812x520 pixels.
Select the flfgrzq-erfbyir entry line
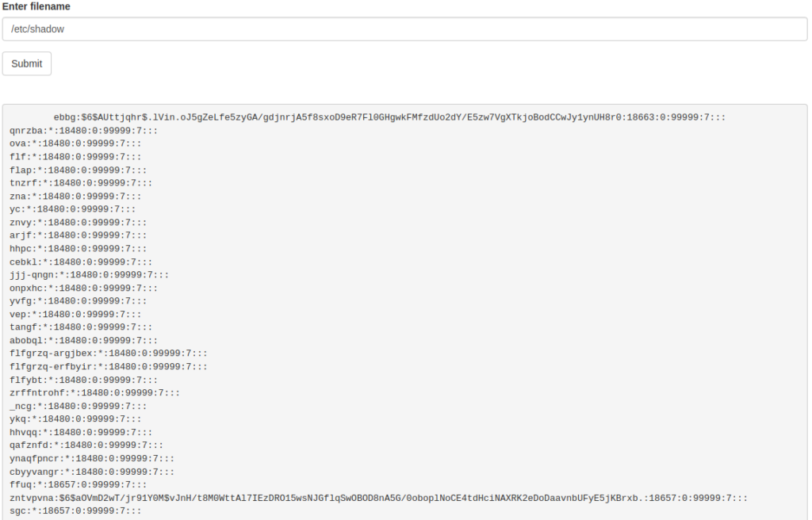click(108, 367)
